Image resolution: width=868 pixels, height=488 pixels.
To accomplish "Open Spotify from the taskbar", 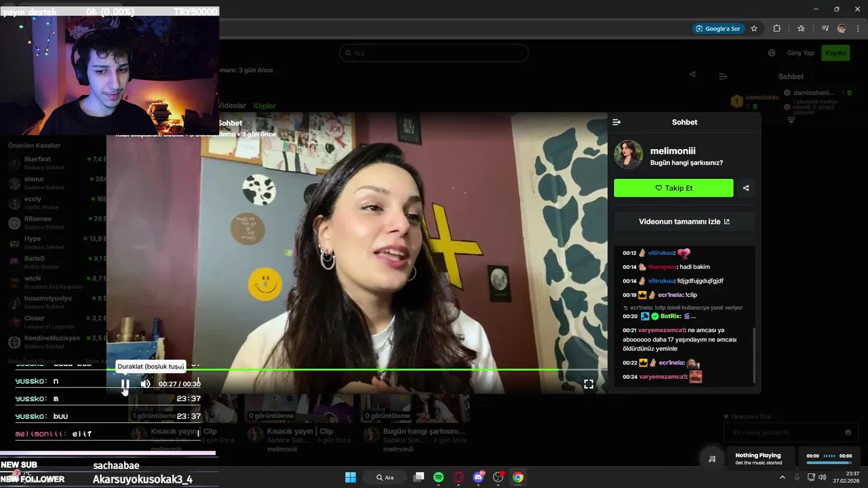I will 439,477.
